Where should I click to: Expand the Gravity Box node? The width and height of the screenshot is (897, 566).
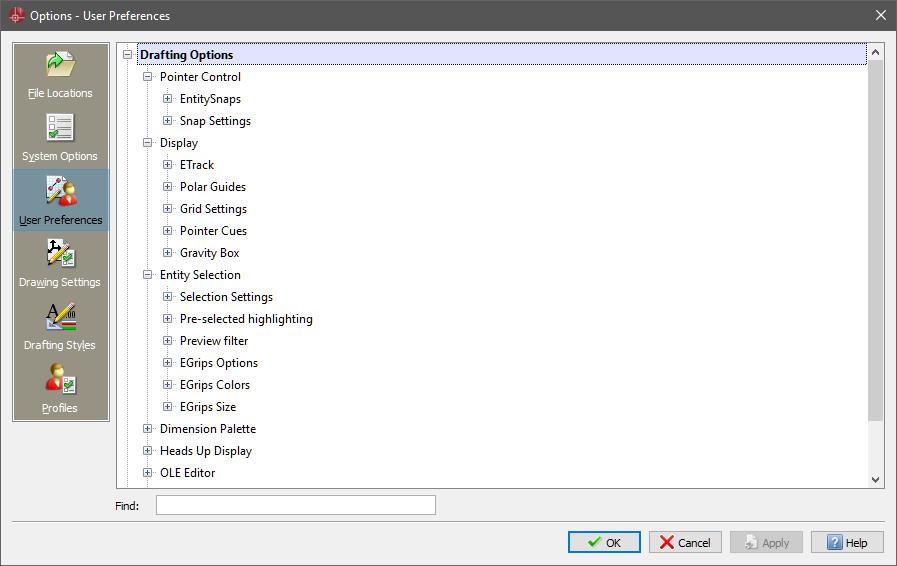click(168, 252)
